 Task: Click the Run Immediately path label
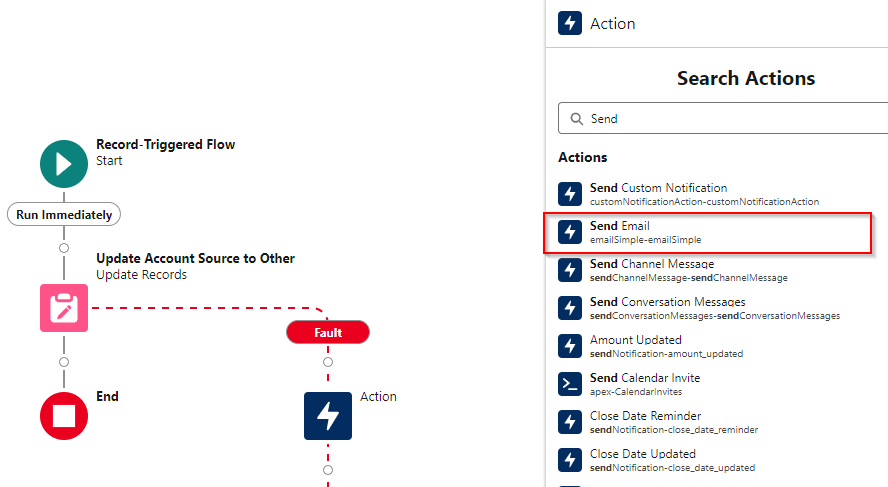click(x=64, y=214)
